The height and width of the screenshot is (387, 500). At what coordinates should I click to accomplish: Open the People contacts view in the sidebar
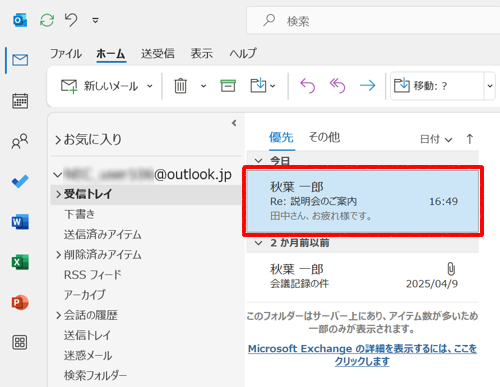20,141
